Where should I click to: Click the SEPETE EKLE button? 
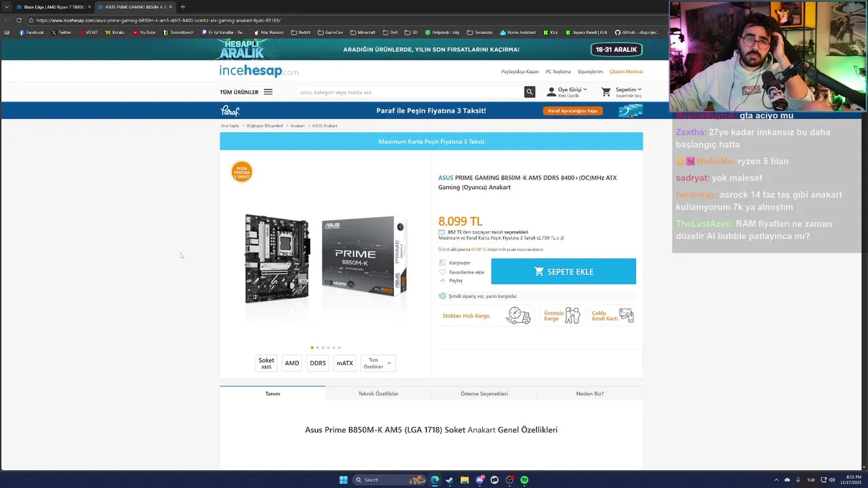click(564, 271)
